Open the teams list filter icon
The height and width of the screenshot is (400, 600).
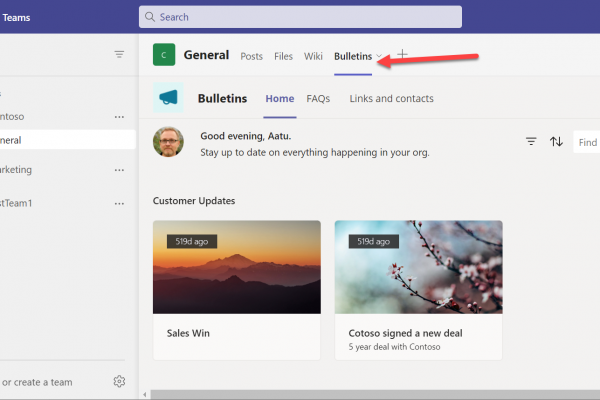pos(119,55)
